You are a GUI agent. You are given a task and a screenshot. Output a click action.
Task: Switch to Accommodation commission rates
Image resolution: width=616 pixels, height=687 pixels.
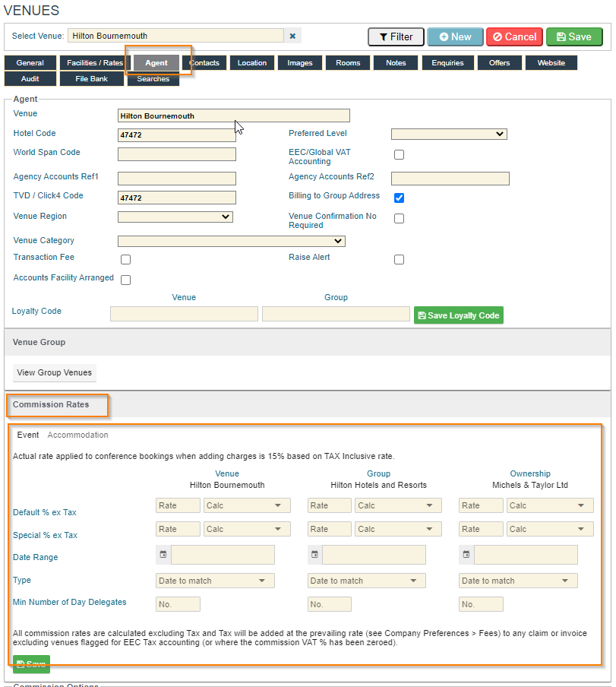[77, 435]
